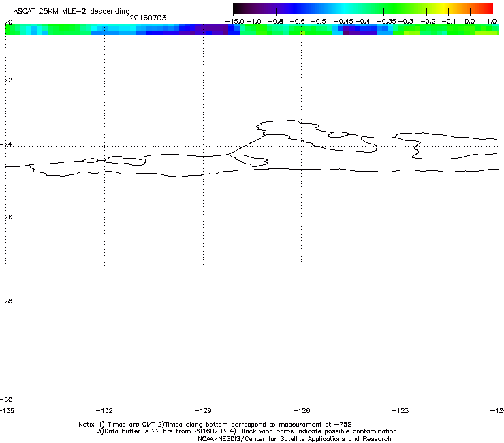Click the longitude label -129
504x443 pixels.
pyautogui.click(x=203, y=410)
